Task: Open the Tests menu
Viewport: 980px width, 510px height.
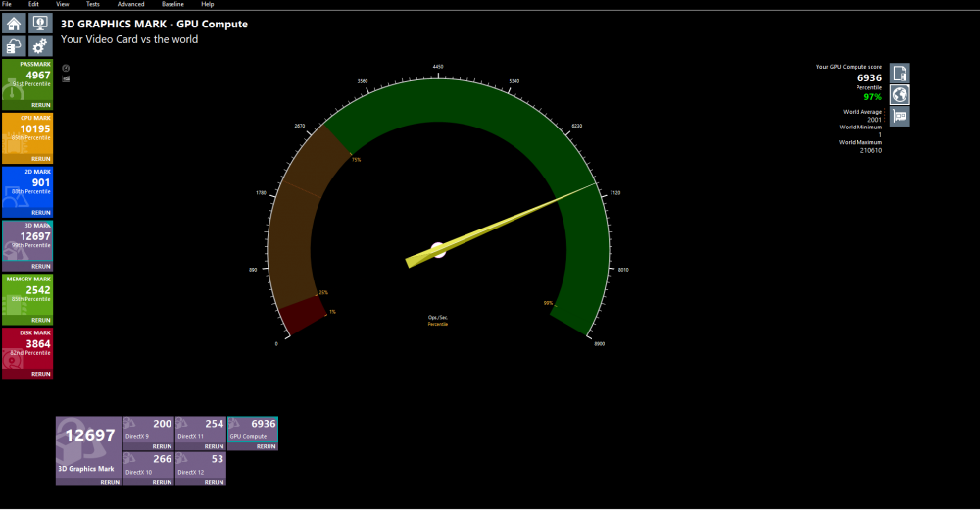Action: 92,4
